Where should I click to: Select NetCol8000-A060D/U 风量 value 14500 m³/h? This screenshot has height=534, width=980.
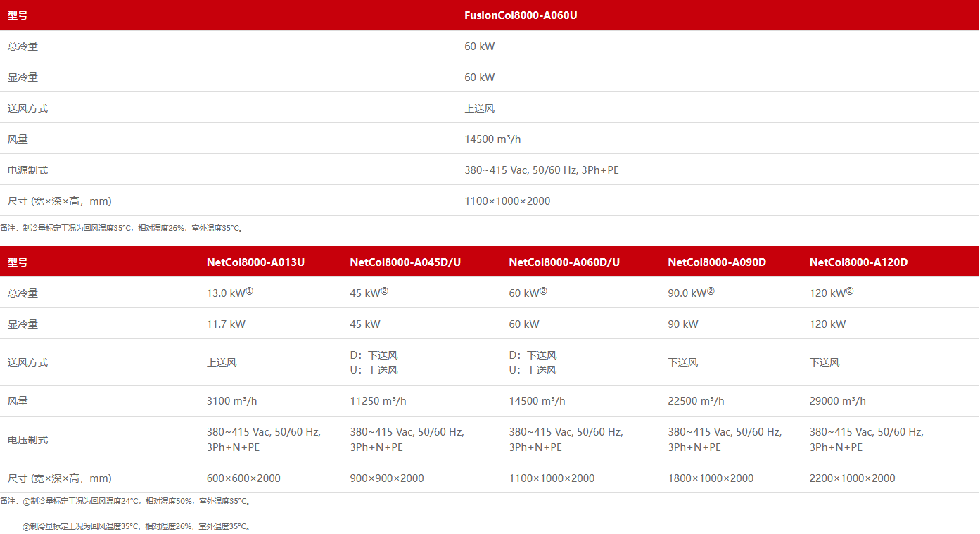tap(537, 401)
